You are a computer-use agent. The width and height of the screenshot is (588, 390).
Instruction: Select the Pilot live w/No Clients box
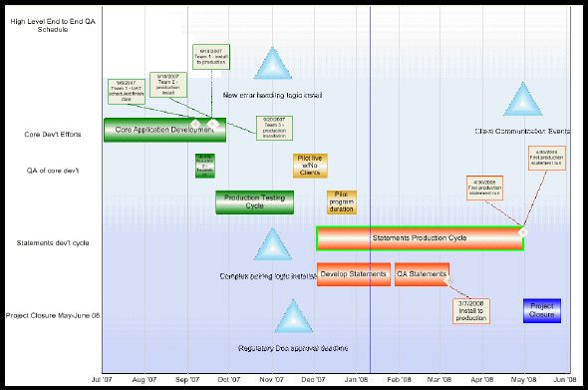[310, 166]
